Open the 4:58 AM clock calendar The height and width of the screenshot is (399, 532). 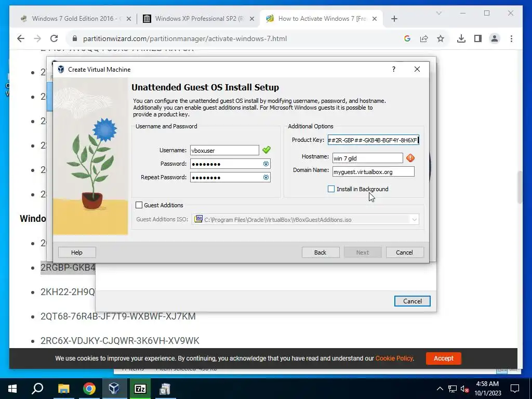[x=487, y=389]
